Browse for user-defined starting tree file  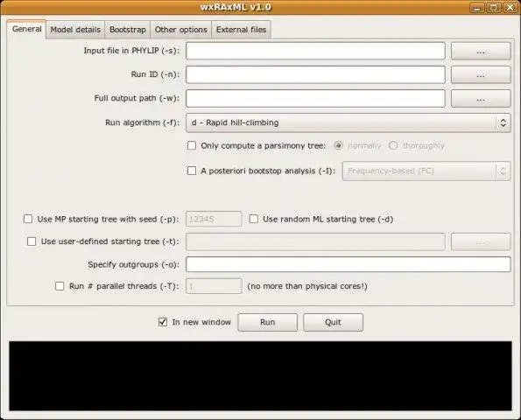pyautogui.click(x=481, y=241)
